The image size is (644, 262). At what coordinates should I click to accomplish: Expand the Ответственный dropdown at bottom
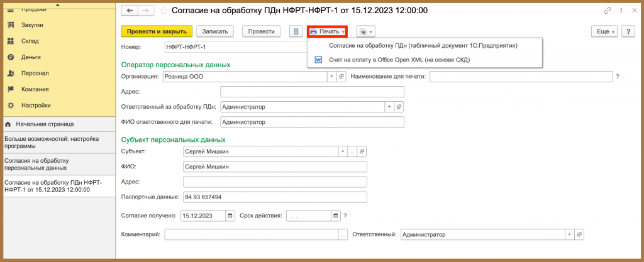pos(570,234)
